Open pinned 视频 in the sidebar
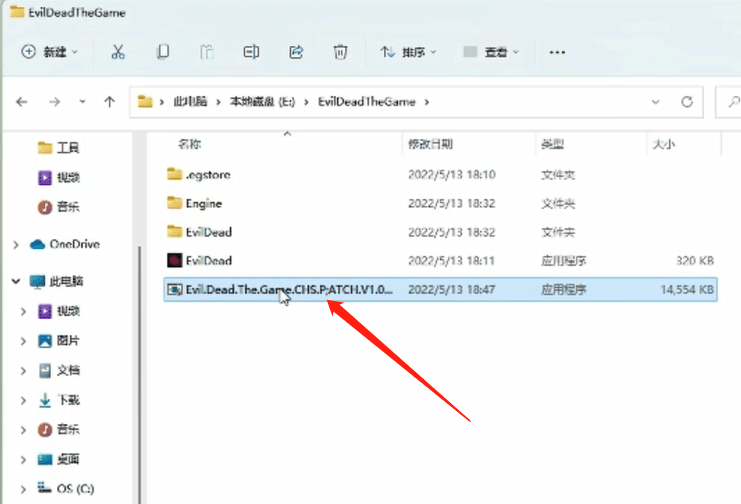This screenshot has width=741, height=504. [x=58, y=178]
